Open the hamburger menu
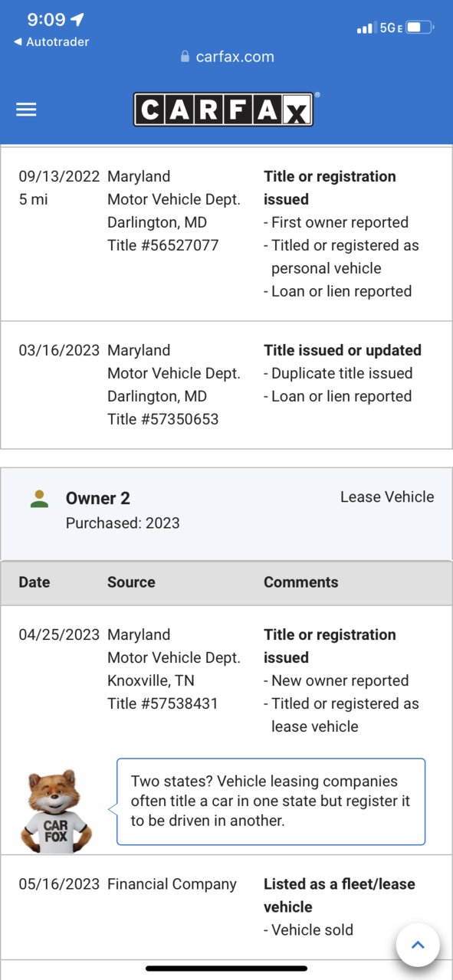The width and height of the screenshot is (453, 980). [x=26, y=110]
